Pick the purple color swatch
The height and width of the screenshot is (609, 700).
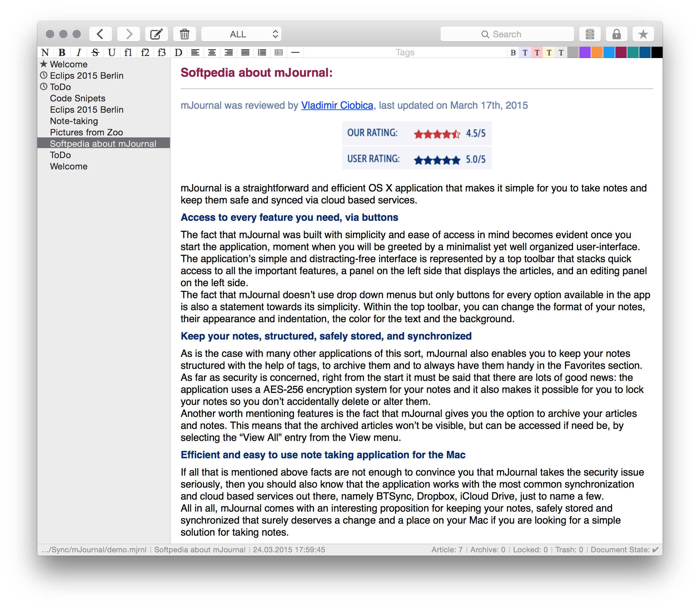pyautogui.click(x=585, y=52)
